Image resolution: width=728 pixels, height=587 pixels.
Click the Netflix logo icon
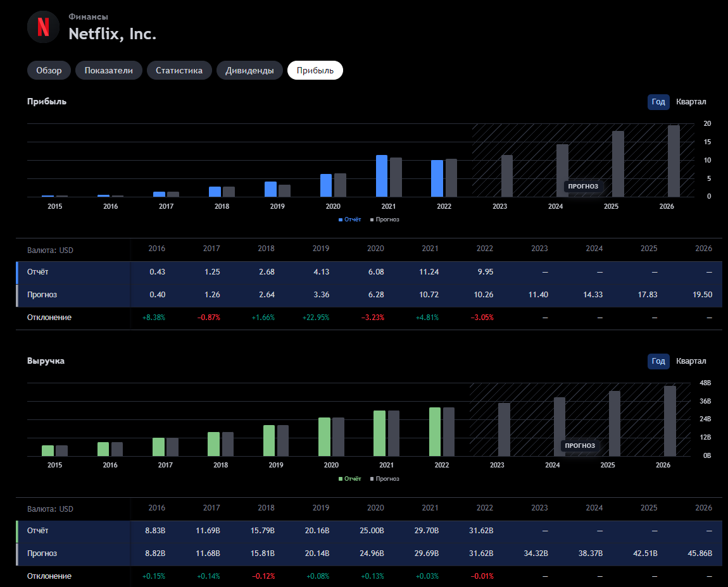click(x=43, y=27)
